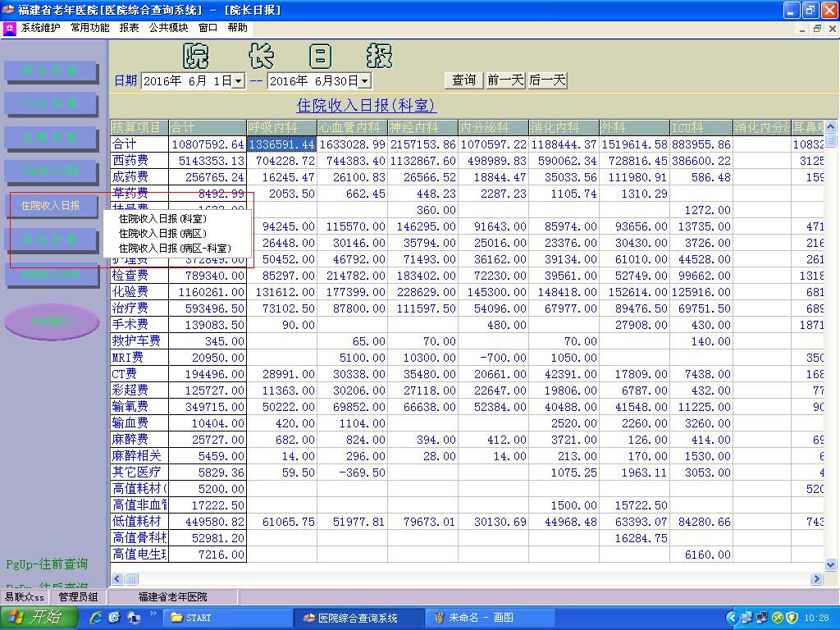Click the 心血管内科 column header
This screenshot has height=630, width=840.
(353, 127)
